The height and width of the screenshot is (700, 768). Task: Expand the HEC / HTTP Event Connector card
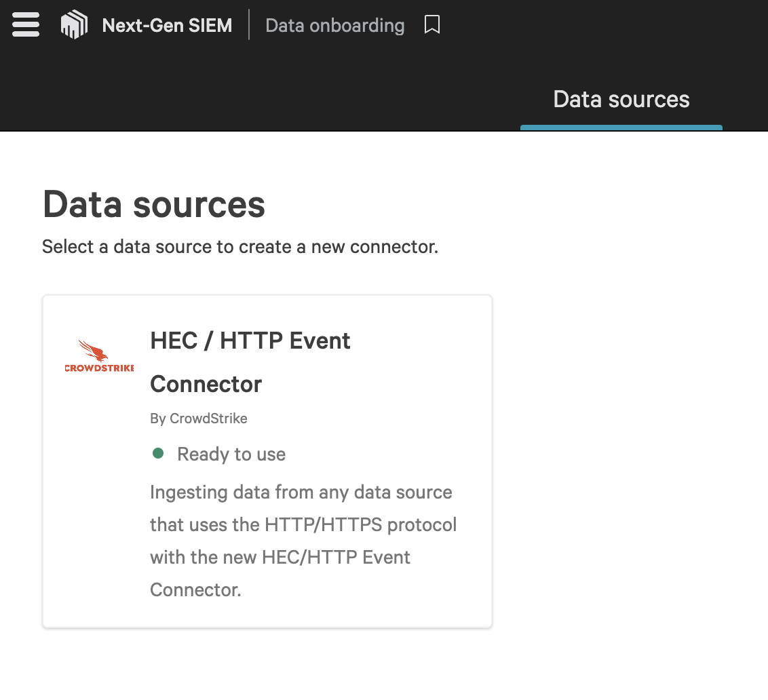[x=267, y=460]
